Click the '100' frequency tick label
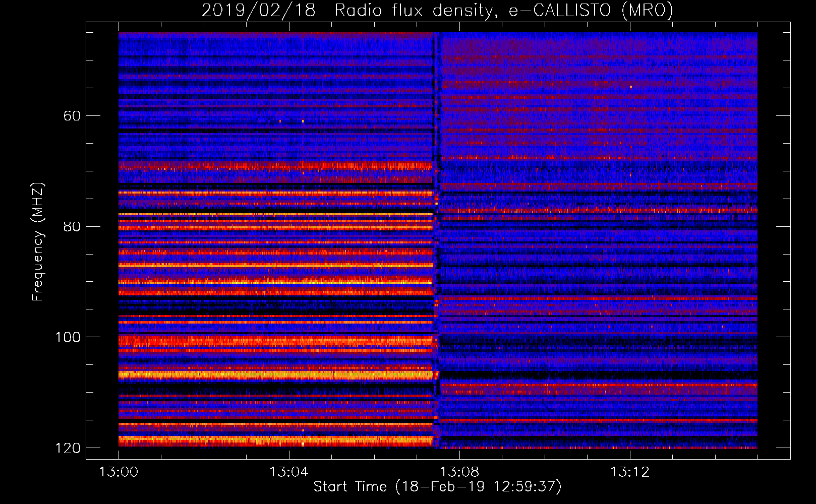 pyautogui.click(x=68, y=337)
